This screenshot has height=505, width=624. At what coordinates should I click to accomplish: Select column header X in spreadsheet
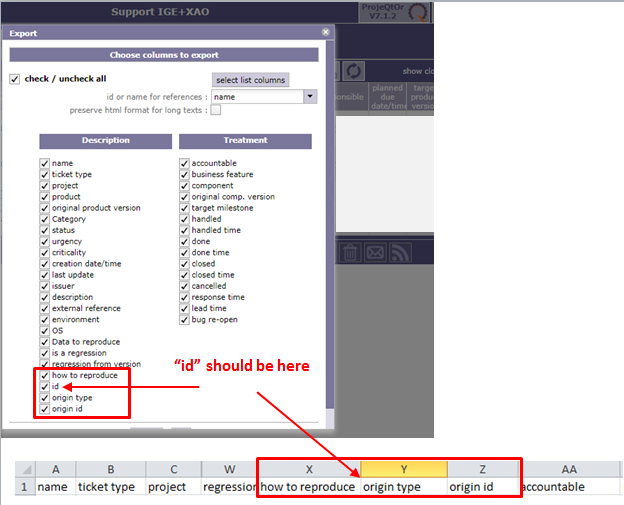(x=308, y=468)
